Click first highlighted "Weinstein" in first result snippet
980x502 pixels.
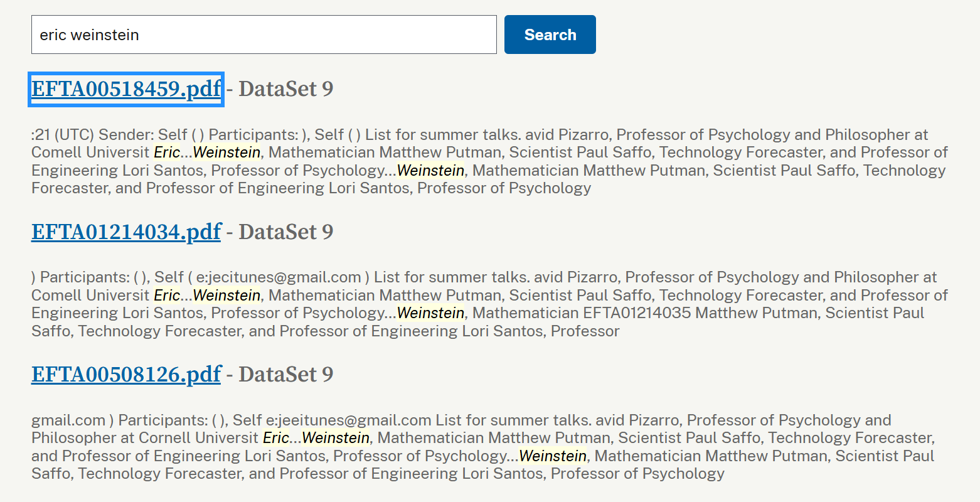(226, 152)
